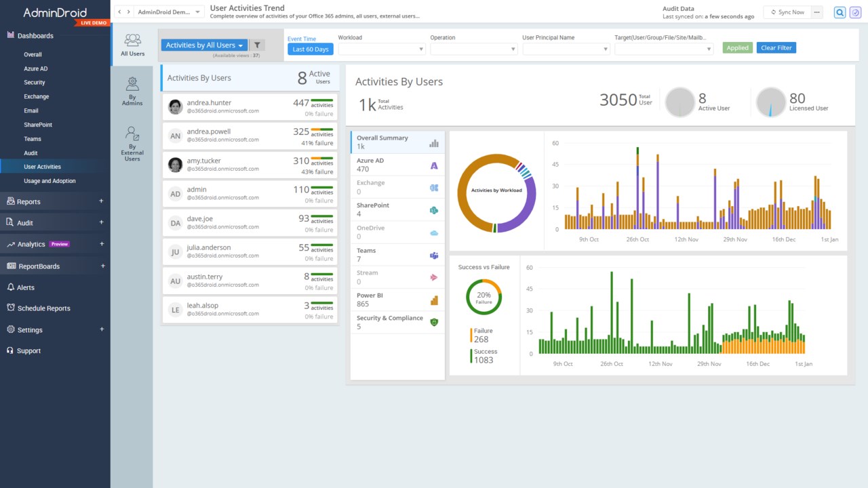The width and height of the screenshot is (868, 488).
Task: Select the Power BI workload icon
Action: [434, 300]
